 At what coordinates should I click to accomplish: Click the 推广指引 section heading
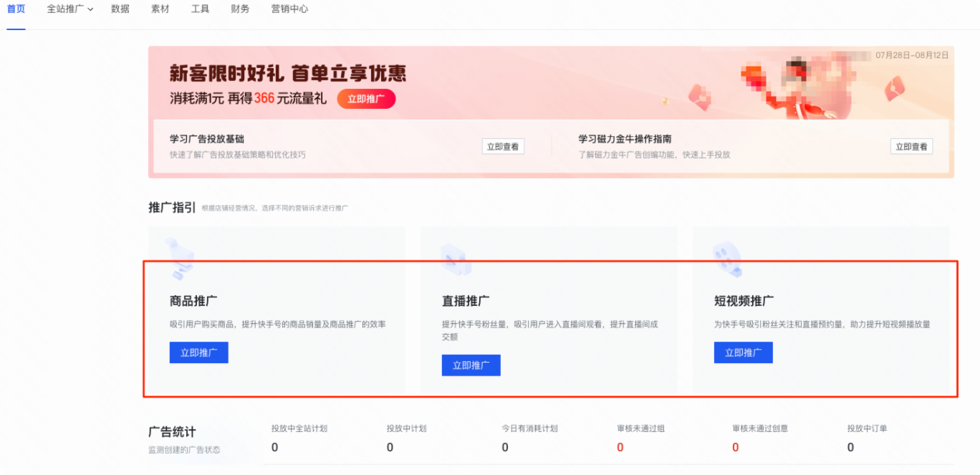pyautogui.click(x=172, y=207)
